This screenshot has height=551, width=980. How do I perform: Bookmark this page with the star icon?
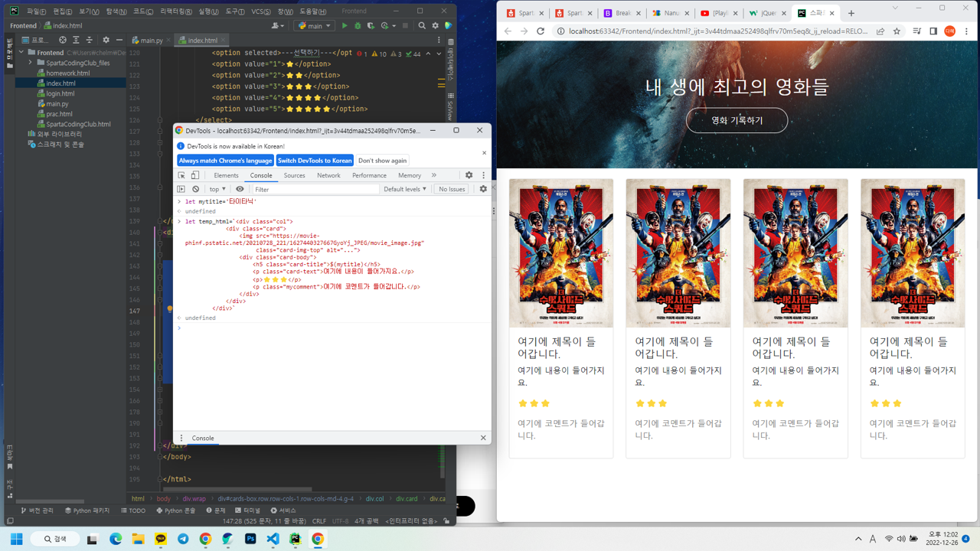(897, 31)
